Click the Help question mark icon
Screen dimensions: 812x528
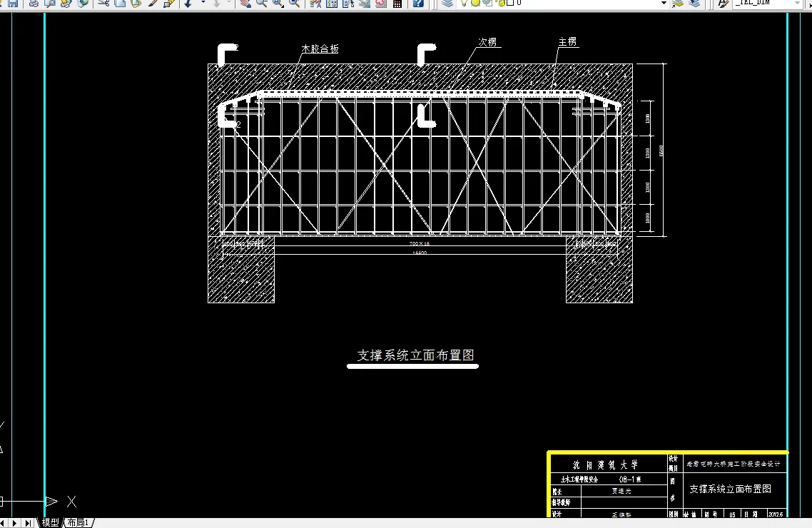pyautogui.click(x=418, y=3)
